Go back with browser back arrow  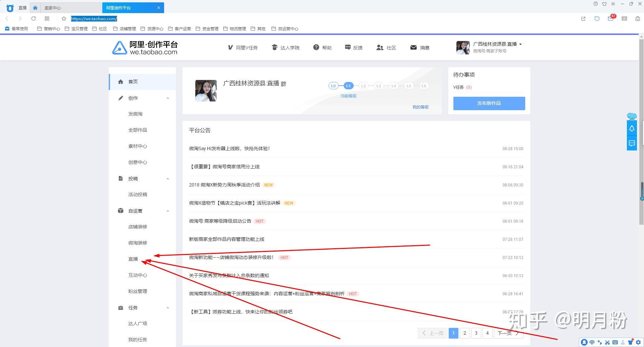pos(7,18)
